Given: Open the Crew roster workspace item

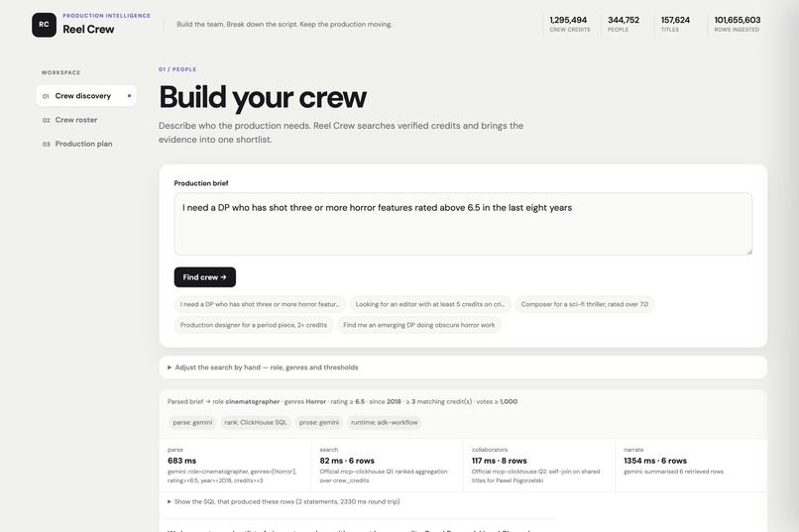Looking at the screenshot, I should (86, 120).
